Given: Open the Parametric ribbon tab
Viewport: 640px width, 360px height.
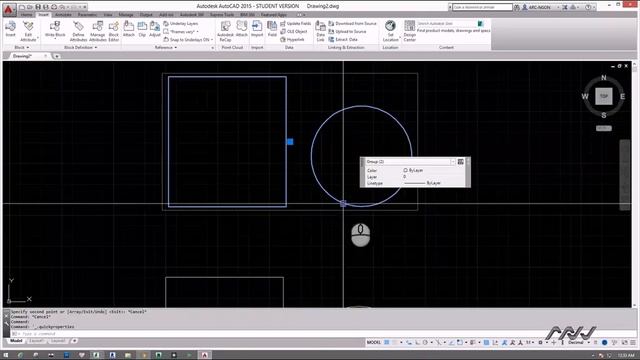Looking at the screenshot, I should pos(87,15).
